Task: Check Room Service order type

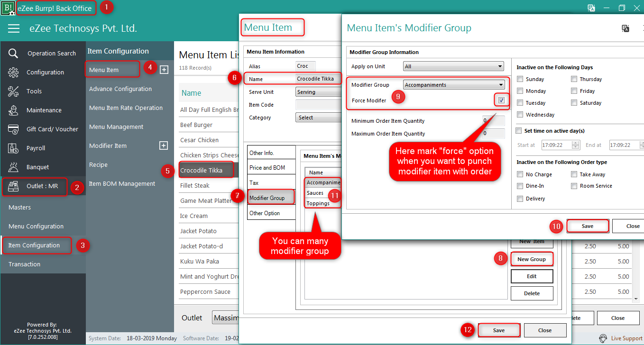Action: [574, 186]
